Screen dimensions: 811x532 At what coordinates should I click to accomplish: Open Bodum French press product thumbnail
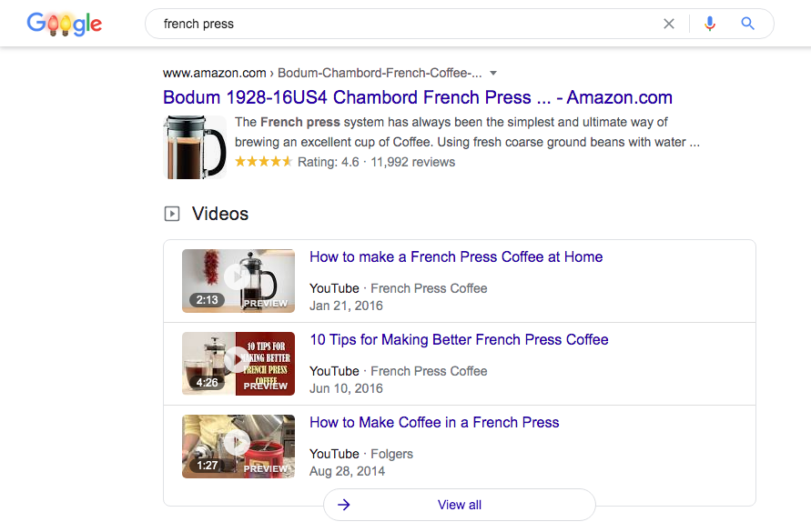pyautogui.click(x=195, y=146)
